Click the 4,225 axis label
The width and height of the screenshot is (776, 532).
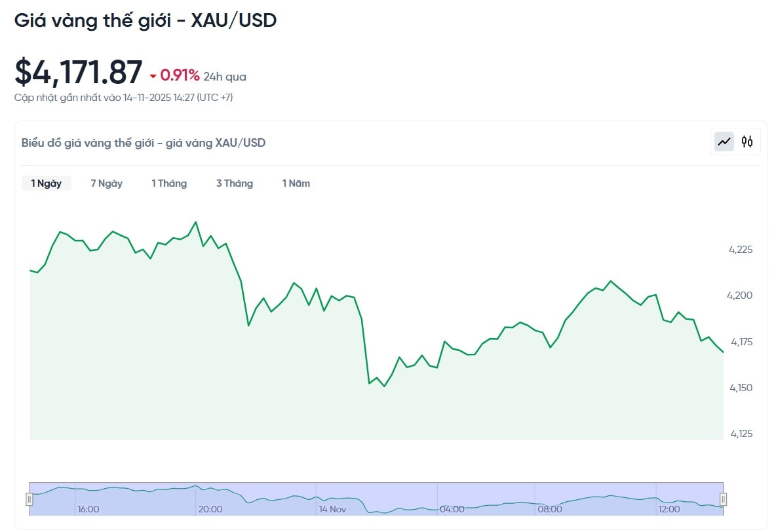pos(741,250)
